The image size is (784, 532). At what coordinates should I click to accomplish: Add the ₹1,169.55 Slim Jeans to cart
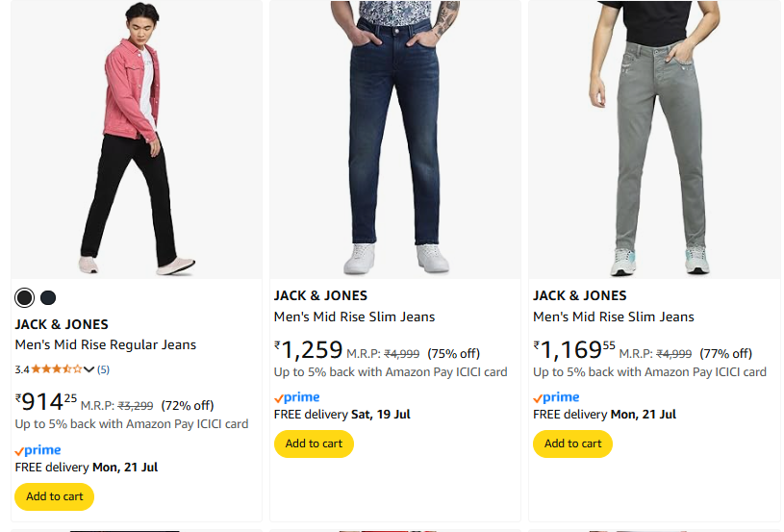point(572,443)
